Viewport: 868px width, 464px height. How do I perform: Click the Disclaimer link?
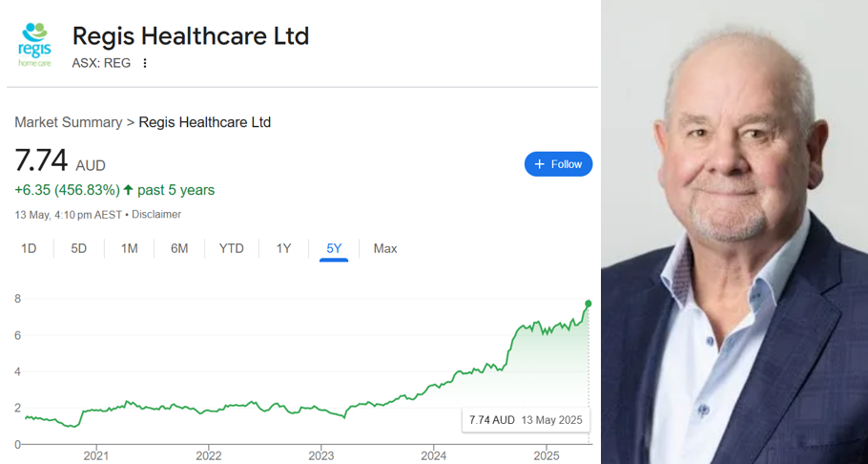click(155, 214)
